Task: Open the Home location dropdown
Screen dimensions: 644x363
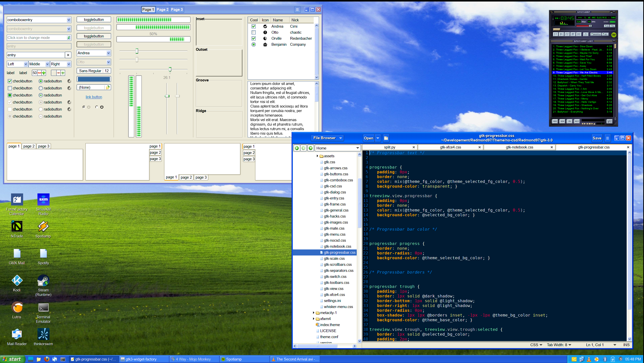Action: pyautogui.click(x=338, y=148)
